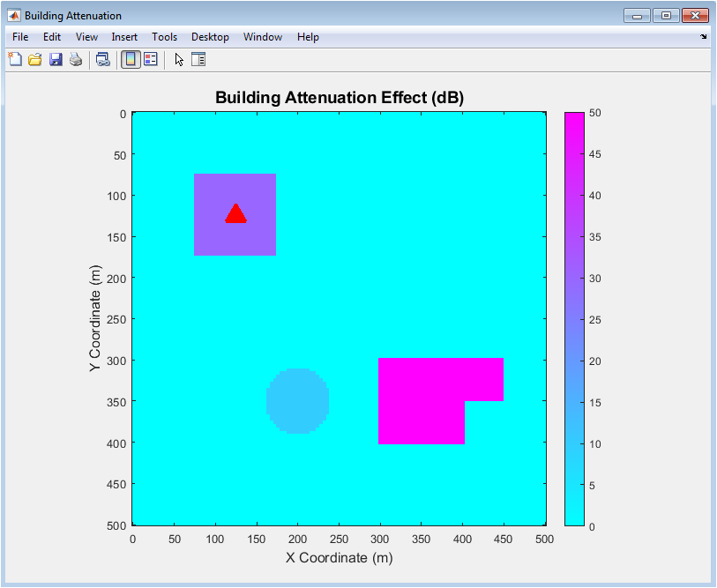Save the figure with the floppy disk icon
The image size is (717, 588).
(x=56, y=59)
